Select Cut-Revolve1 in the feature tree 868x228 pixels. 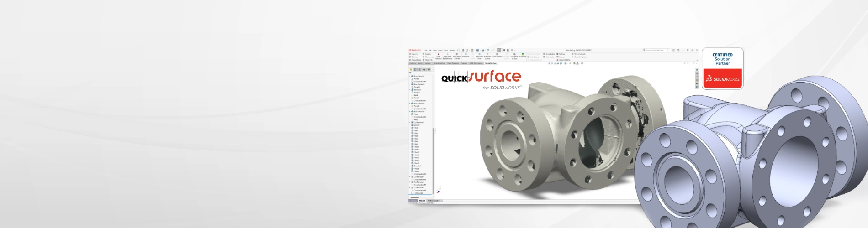click(418, 122)
